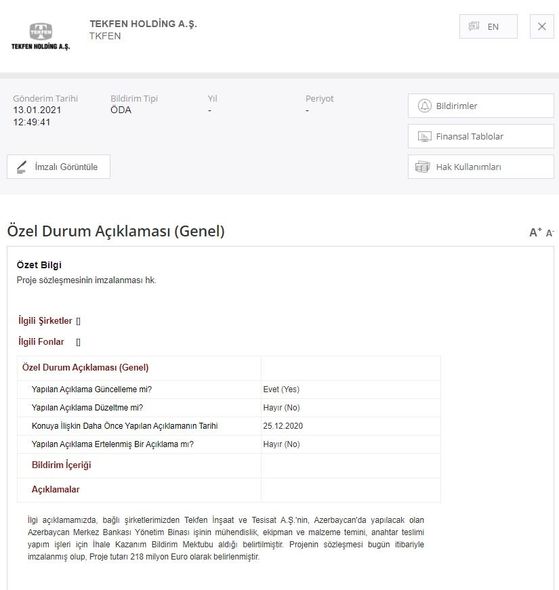Click the language flag icon beside EN

[x=474, y=26]
